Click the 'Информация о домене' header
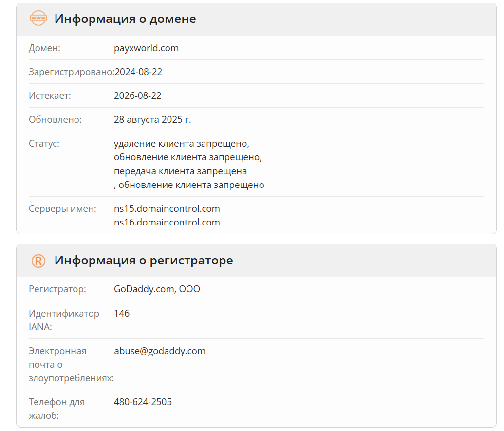This screenshot has width=504, height=431. (125, 19)
